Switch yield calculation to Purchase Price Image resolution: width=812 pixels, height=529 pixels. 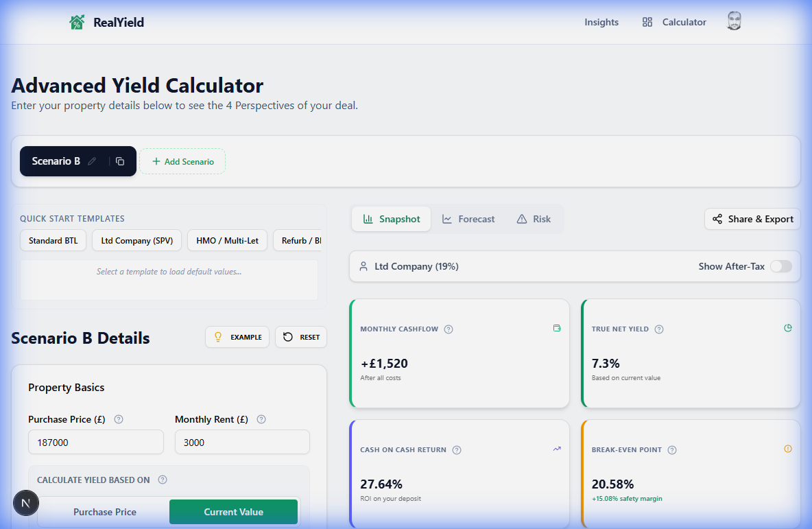point(104,511)
